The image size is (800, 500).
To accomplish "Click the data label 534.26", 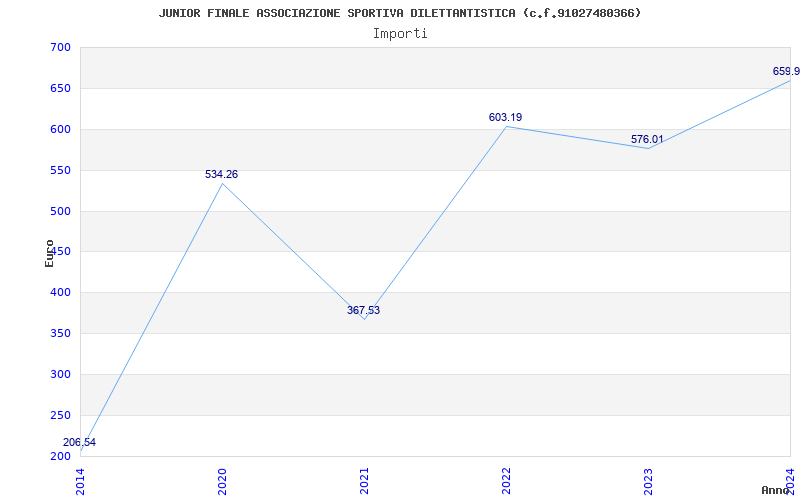I will (x=221, y=174).
